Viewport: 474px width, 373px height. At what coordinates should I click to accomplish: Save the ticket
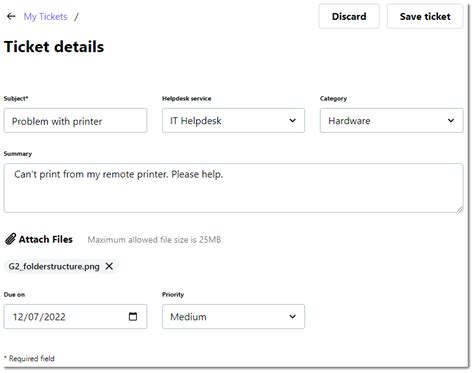425,16
